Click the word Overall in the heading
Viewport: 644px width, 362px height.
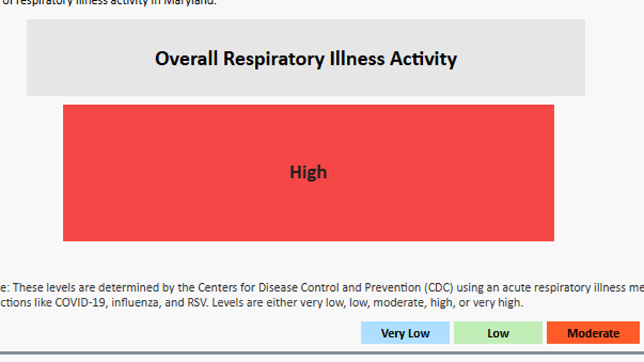186,59
